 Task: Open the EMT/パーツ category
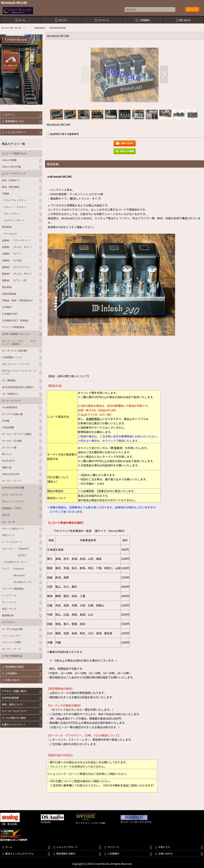click(21, 535)
